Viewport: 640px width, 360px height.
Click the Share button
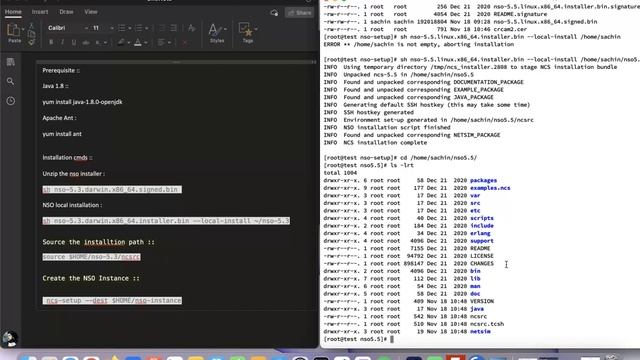[300, 13]
